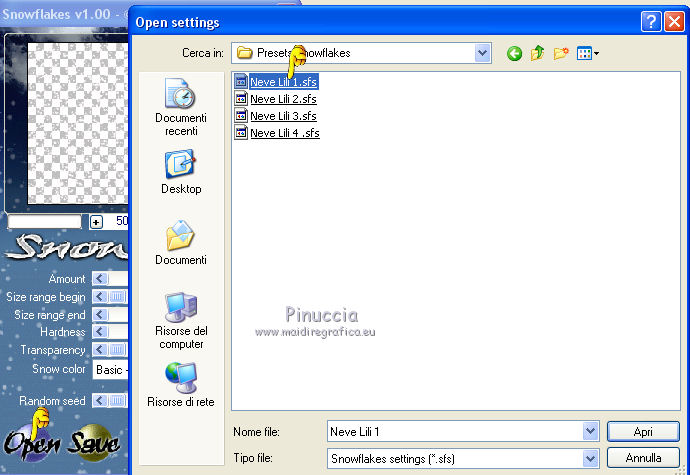The image size is (690, 475).
Task: Click the dialog help question mark button
Action: pyautogui.click(x=651, y=22)
